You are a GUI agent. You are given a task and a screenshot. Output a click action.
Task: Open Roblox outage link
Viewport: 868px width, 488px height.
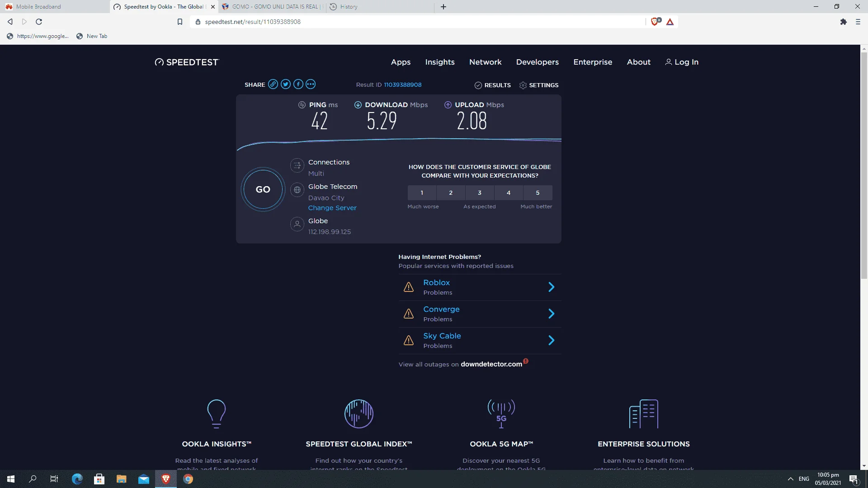coord(436,283)
